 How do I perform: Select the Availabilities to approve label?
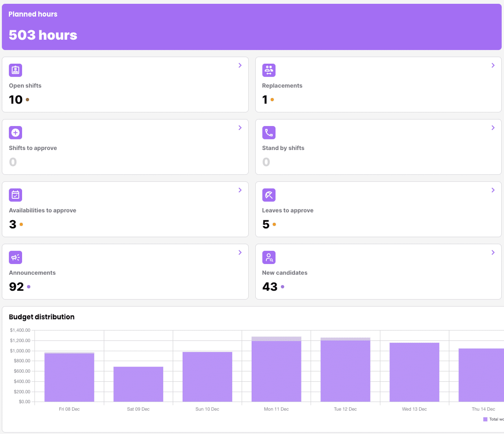point(42,210)
